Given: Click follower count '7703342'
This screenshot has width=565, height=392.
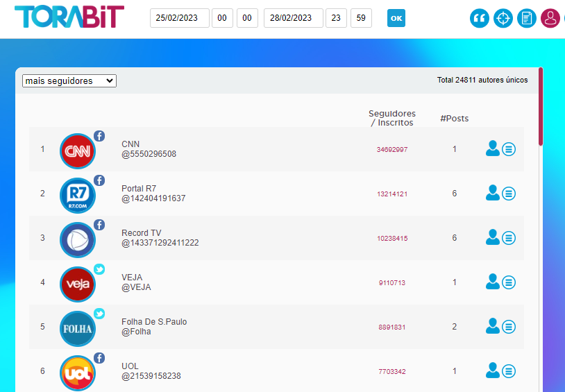Looking at the screenshot, I should [392, 371].
